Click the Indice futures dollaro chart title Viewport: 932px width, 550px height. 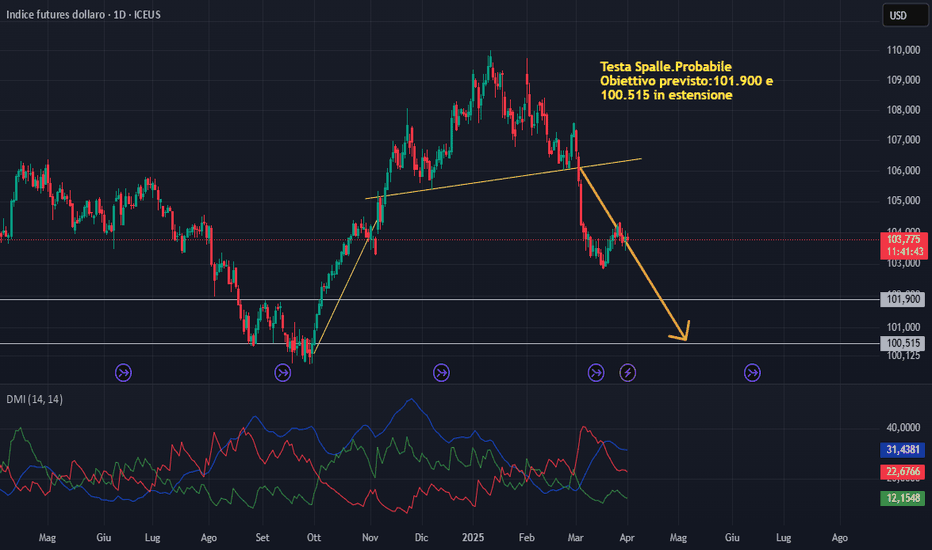tap(83, 14)
